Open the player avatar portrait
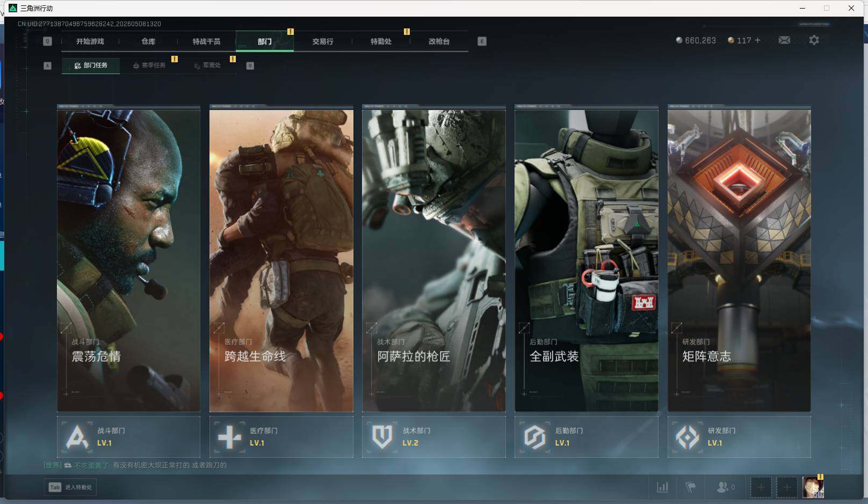This screenshot has height=504, width=868. [813, 487]
